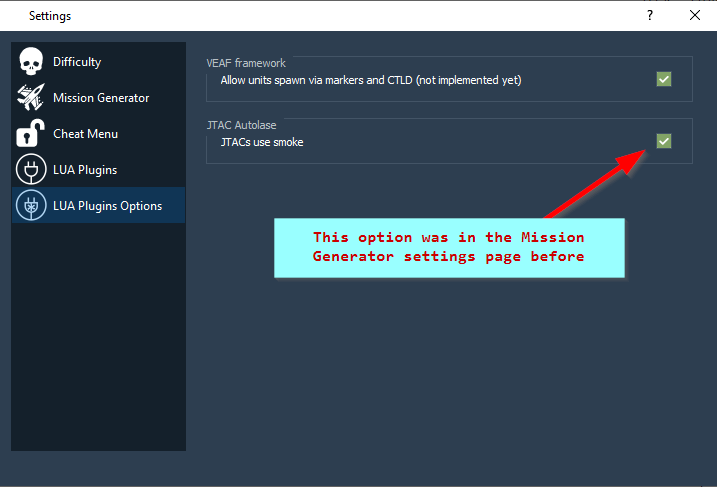
Task: Select the LUA Plugins text label
Action: coord(85,170)
